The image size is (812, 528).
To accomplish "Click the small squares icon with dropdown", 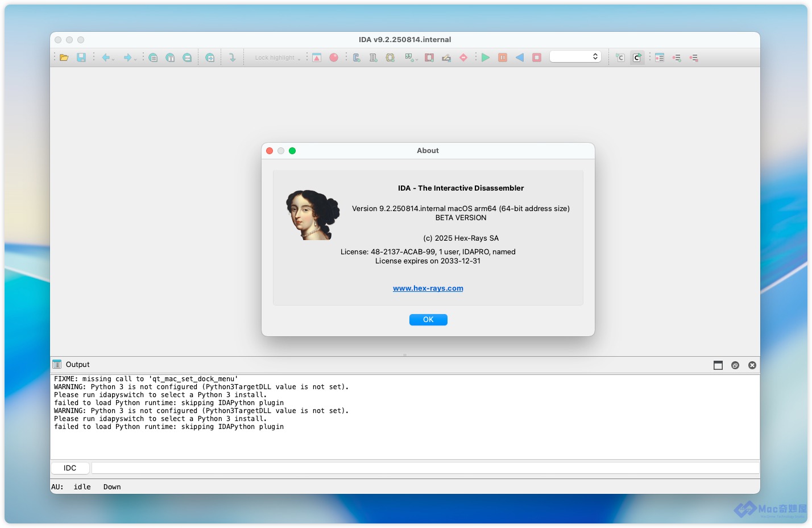I will 411,57.
